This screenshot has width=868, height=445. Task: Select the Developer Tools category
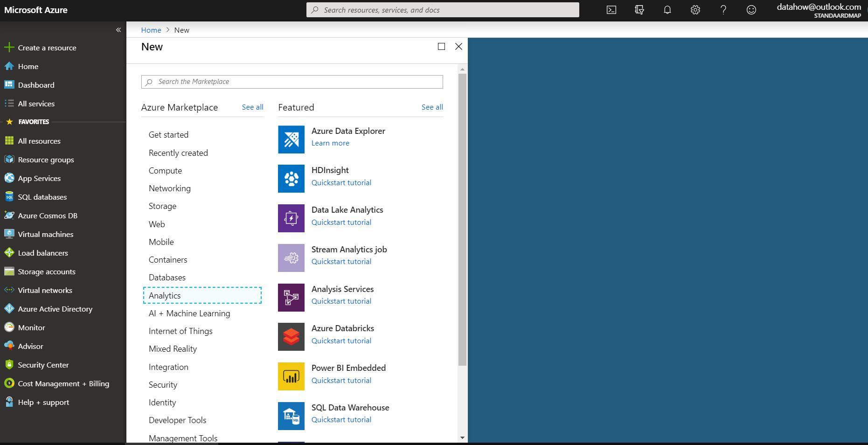[x=177, y=420]
